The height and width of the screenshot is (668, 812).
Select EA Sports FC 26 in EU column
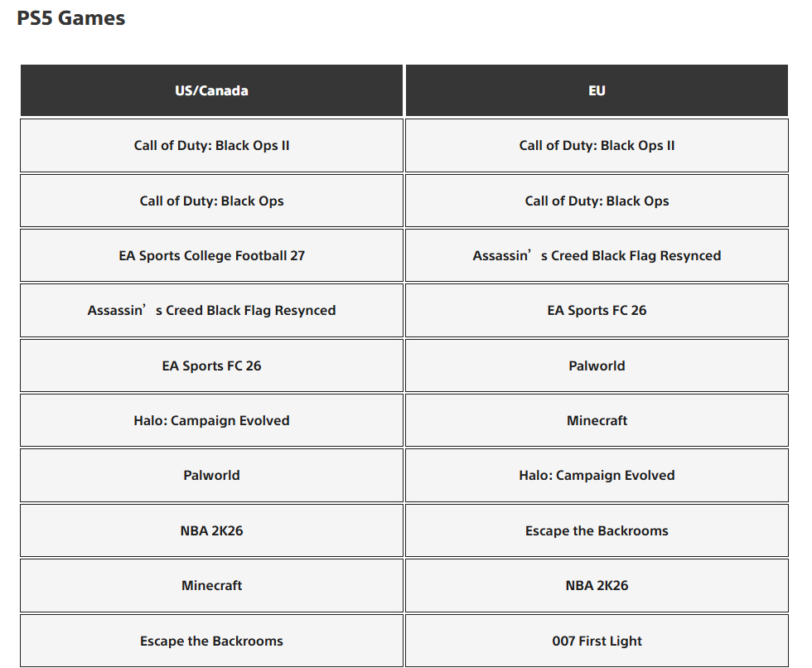(597, 310)
